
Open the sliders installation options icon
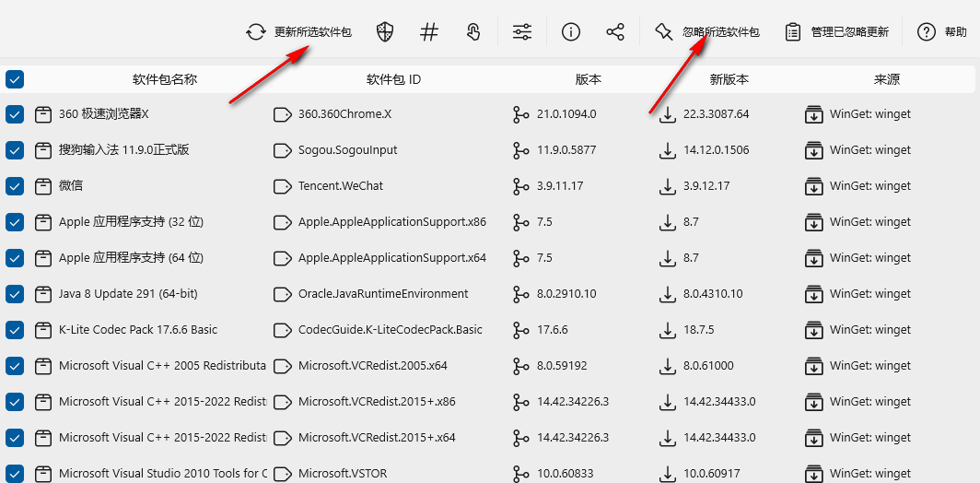click(x=522, y=32)
